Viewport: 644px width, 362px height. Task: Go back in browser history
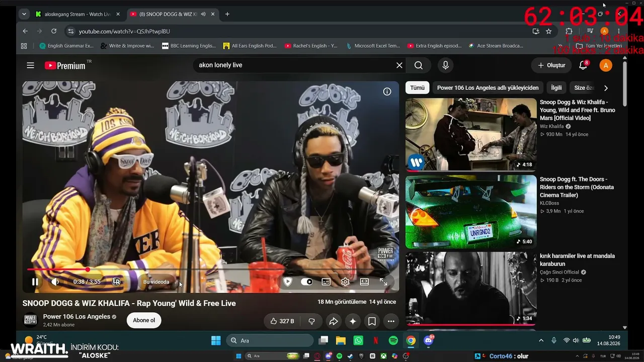[x=25, y=31]
